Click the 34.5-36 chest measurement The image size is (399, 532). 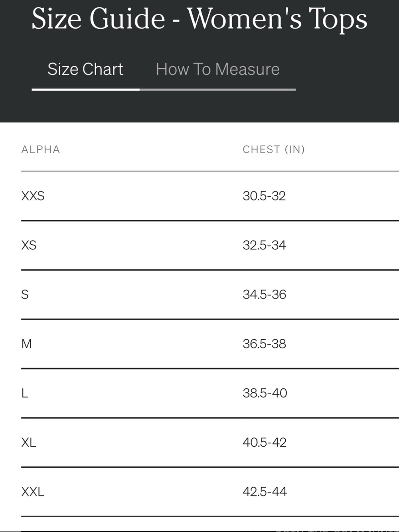click(x=265, y=295)
